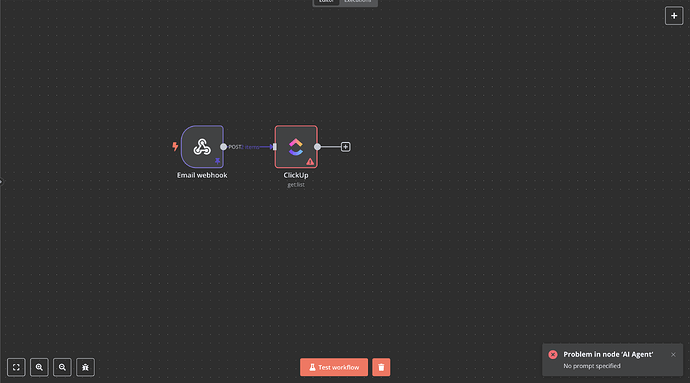
Task: Zoom out of the canvas
Action: (x=62, y=367)
